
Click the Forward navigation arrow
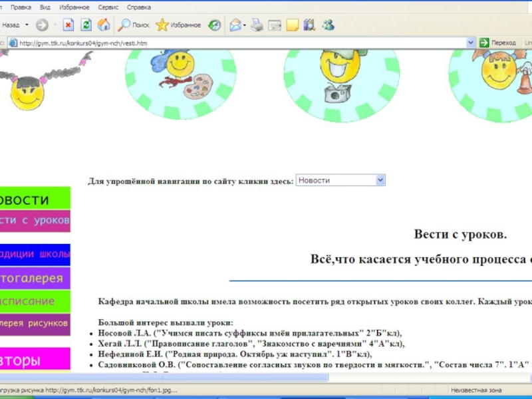click(x=42, y=25)
